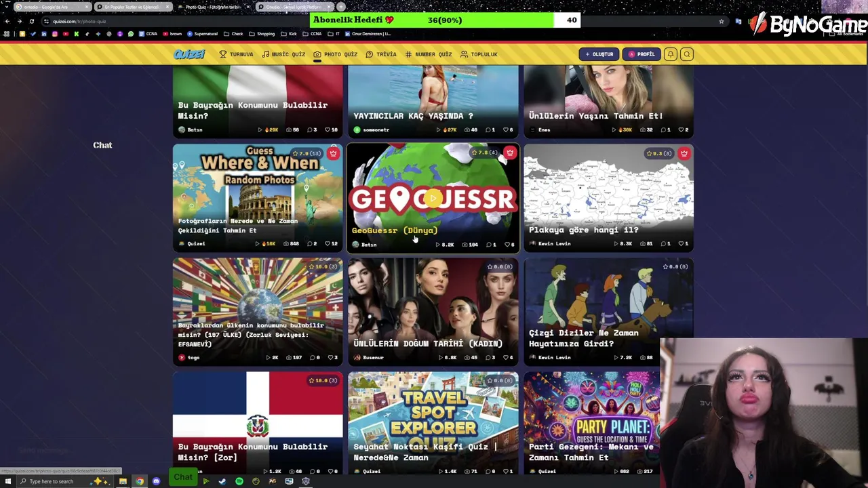Open the GeoGuessr (Dünya) quiz card
The image size is (868, 488).
pyautogui.click(x=433, y=198)
